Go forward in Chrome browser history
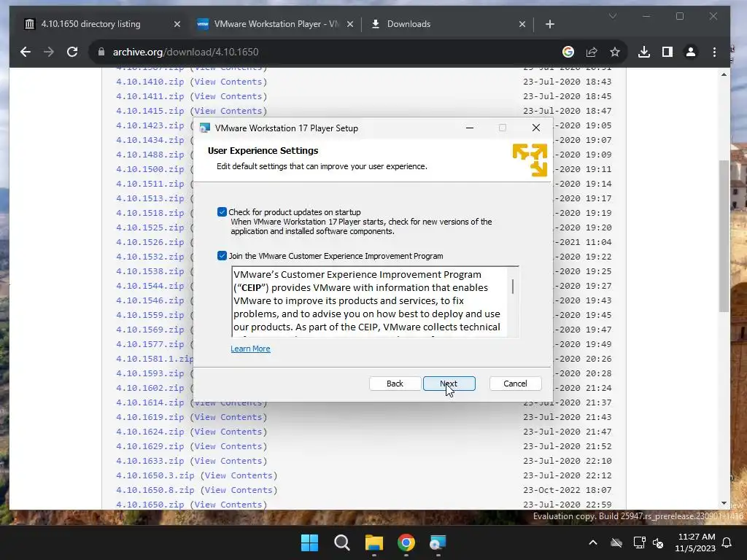Screen dimensions: 747x560 pyautogui.click(x=49, y=52)
